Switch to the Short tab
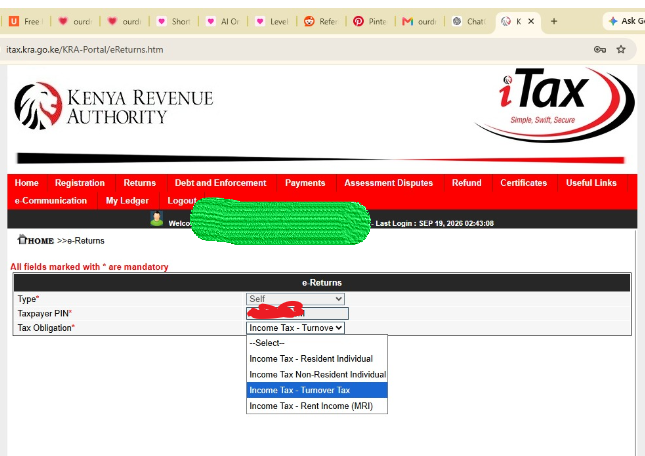 (173, 21)
